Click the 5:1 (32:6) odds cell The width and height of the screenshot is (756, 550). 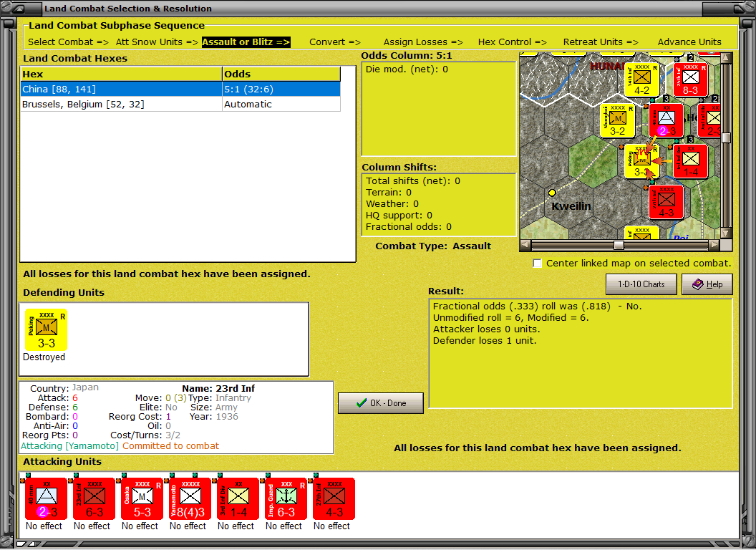(281, 90)
